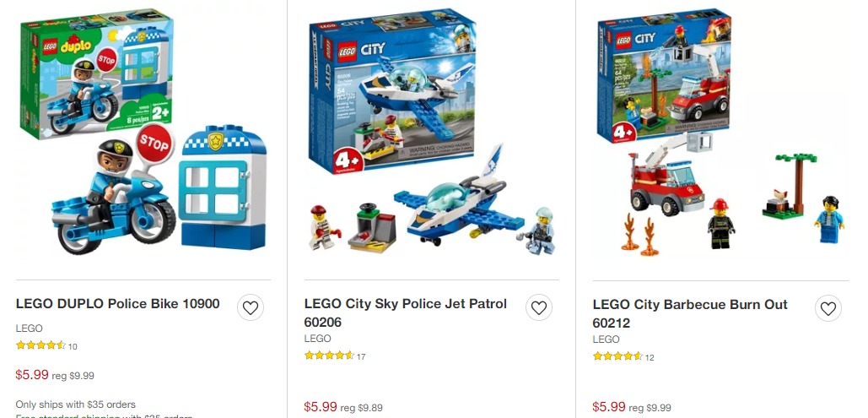This screenshot has width=868, height=418.
Task: Click the $5.99 price of Police Bike
Action: click(x=32, y=375)
